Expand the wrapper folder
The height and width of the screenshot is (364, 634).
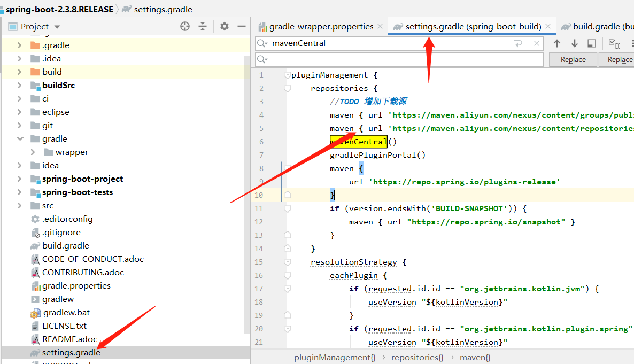pyautogui.click(x=33, y=152)
